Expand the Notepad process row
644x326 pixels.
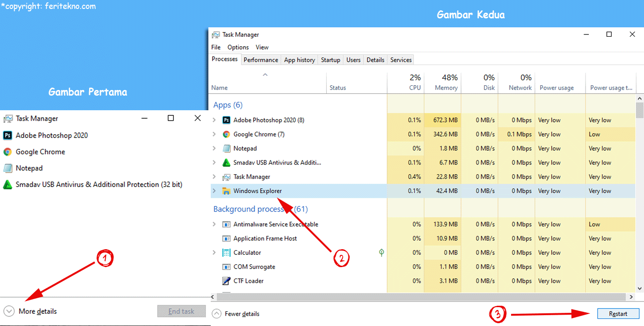coord(214,148)
